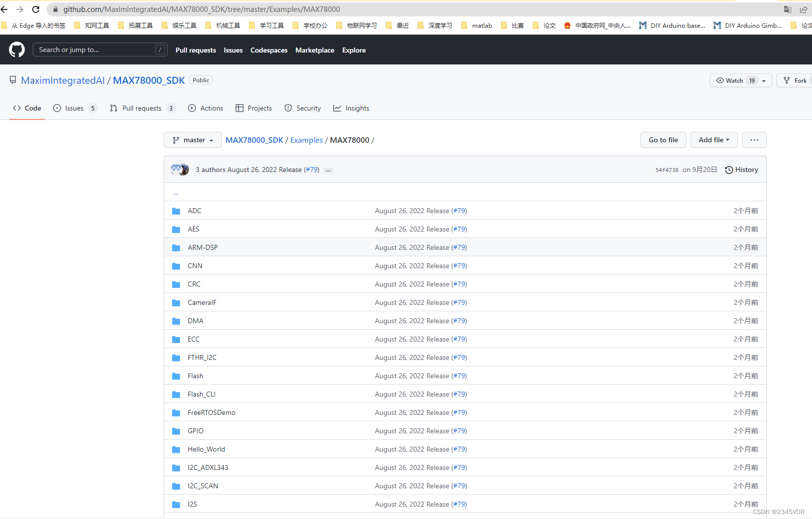Click the browser forward arrow
The image size is (812, 519).
pos(20,9)
